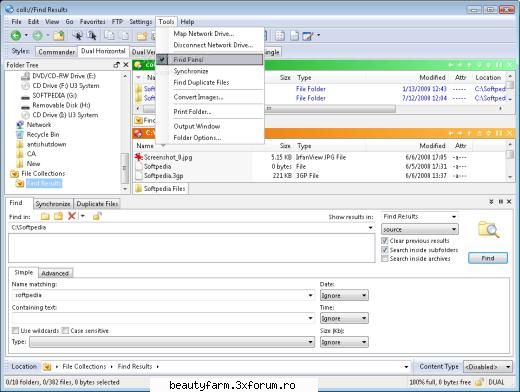
Task: Click the paste icon in the toolbar
Action: tap(125, 35)
